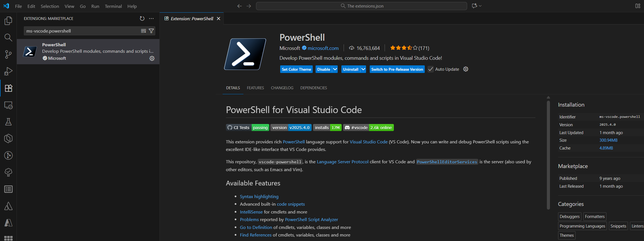Viewport: 644px width, 241px height.
Task: Click the Disable button
Action: tap(324, 69)
